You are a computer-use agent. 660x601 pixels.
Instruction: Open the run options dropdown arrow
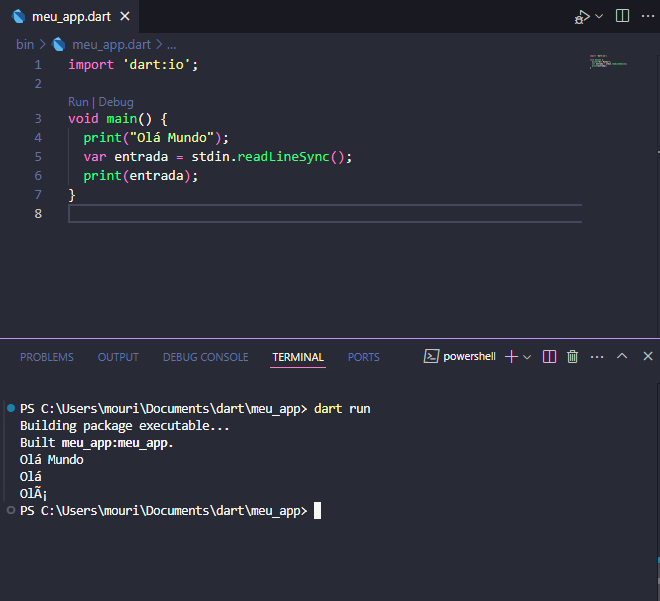599,16
